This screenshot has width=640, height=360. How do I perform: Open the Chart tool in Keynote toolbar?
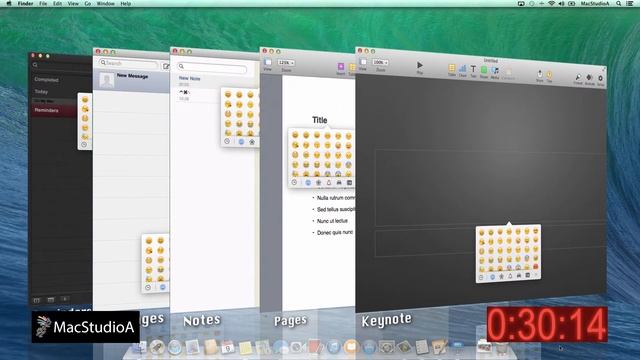[462, 69]
